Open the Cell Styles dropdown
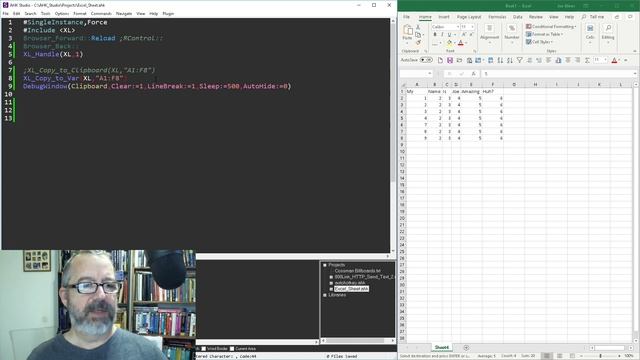The image size is (640, 360). coord(540,42)
